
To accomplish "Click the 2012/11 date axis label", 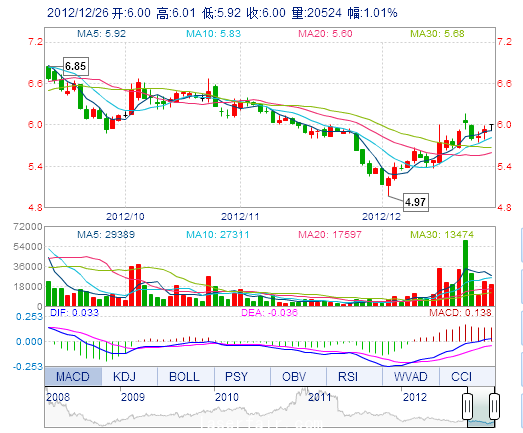I will point(240,216).
